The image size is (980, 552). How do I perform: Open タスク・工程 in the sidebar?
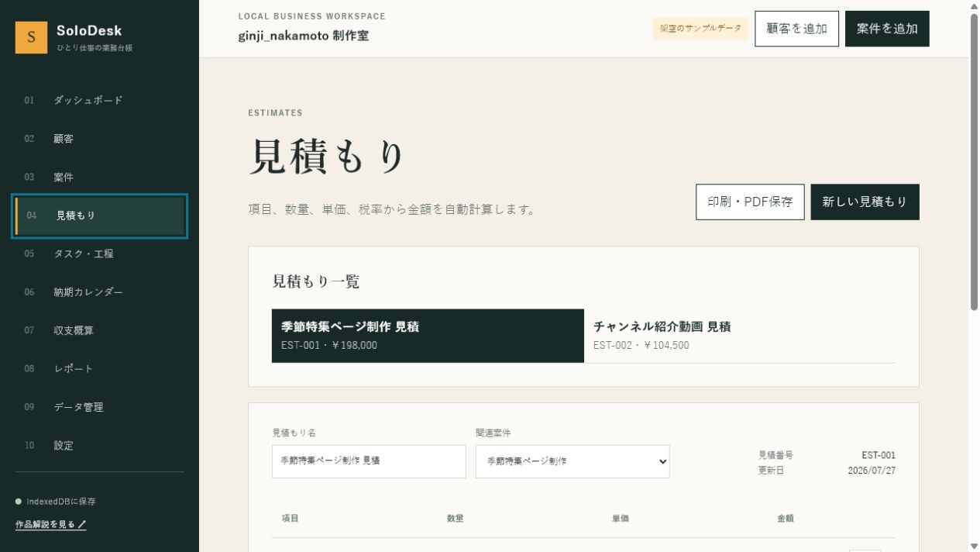(99, 254)
